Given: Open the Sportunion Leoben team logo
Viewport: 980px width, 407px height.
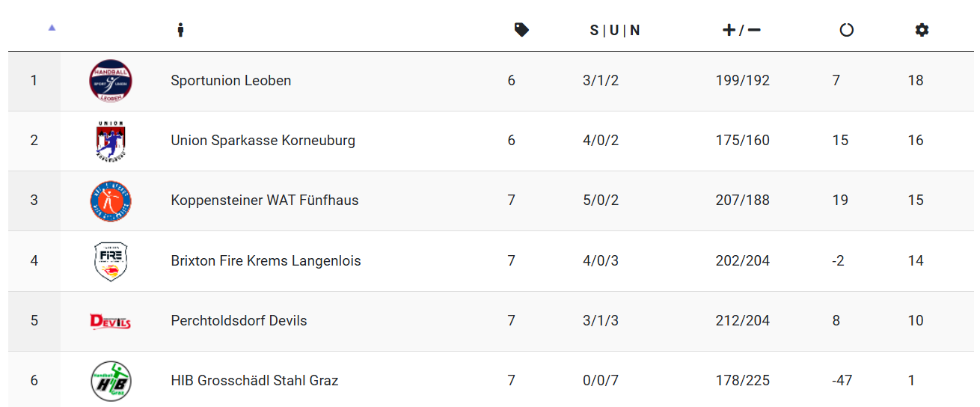Looking at the screenshot, I should [111, 81].
